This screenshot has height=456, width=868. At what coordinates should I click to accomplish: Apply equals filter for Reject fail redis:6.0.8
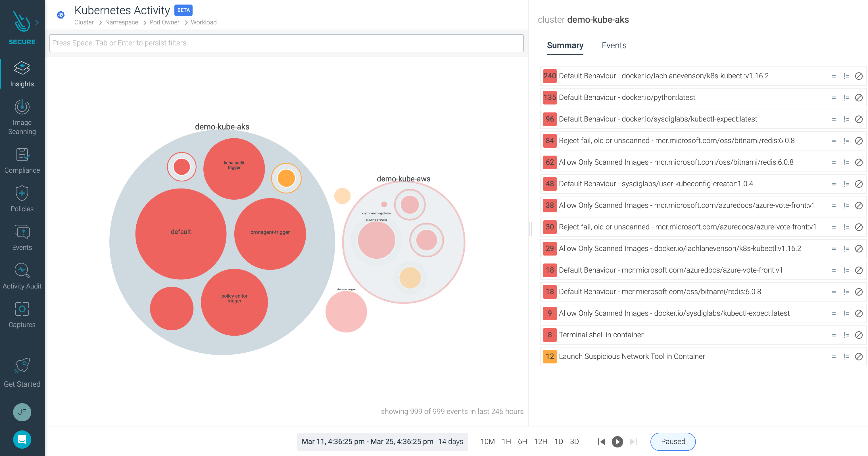pyautogui.click(x=834, y=141)
